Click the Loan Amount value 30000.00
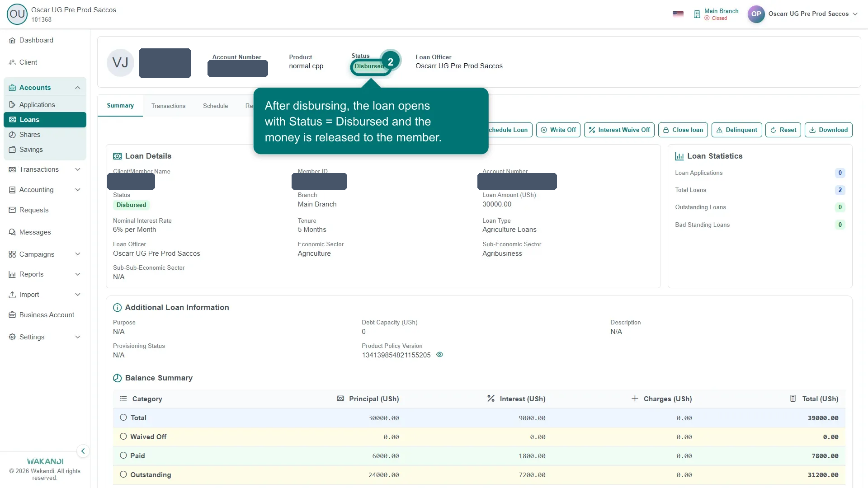 click(x=497, y=204)
